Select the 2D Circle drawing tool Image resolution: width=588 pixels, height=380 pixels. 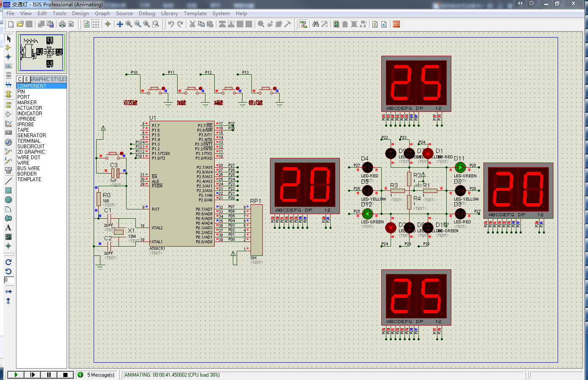8,200
